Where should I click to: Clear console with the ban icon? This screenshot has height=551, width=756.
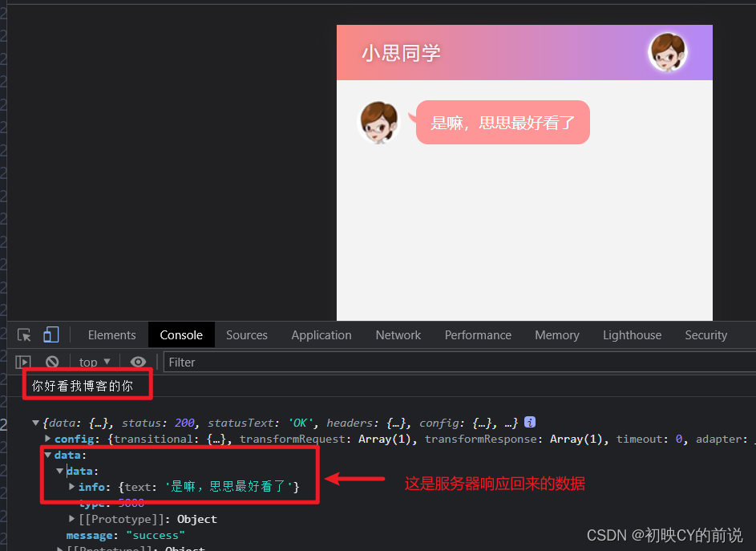point(52,362)
